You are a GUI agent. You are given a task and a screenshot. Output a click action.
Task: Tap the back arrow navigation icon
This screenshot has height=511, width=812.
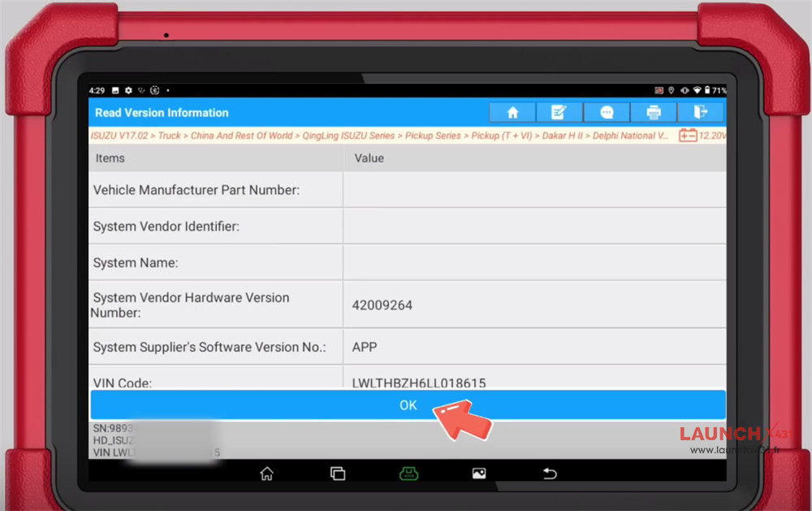(x=550, y=473)
